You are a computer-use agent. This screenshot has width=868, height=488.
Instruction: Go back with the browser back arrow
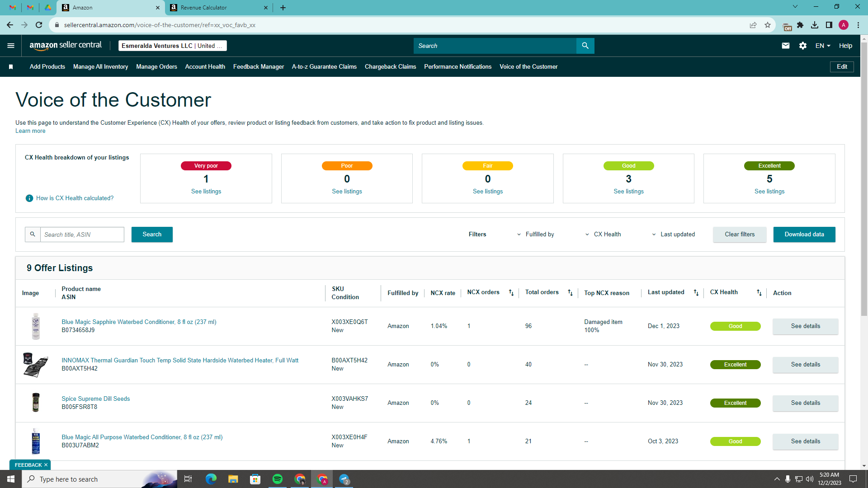click(x=10, y=25)
